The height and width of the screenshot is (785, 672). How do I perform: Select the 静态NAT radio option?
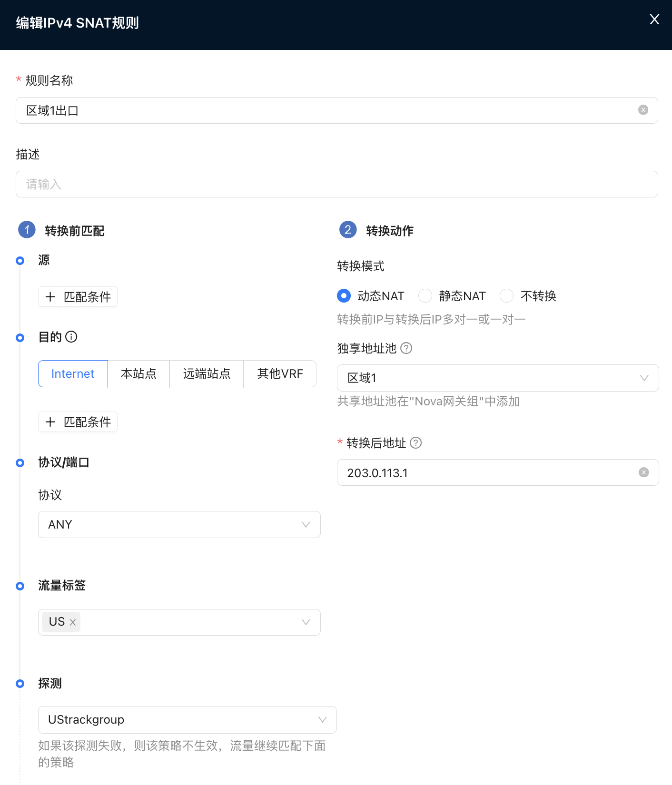[x=425, y=296]
